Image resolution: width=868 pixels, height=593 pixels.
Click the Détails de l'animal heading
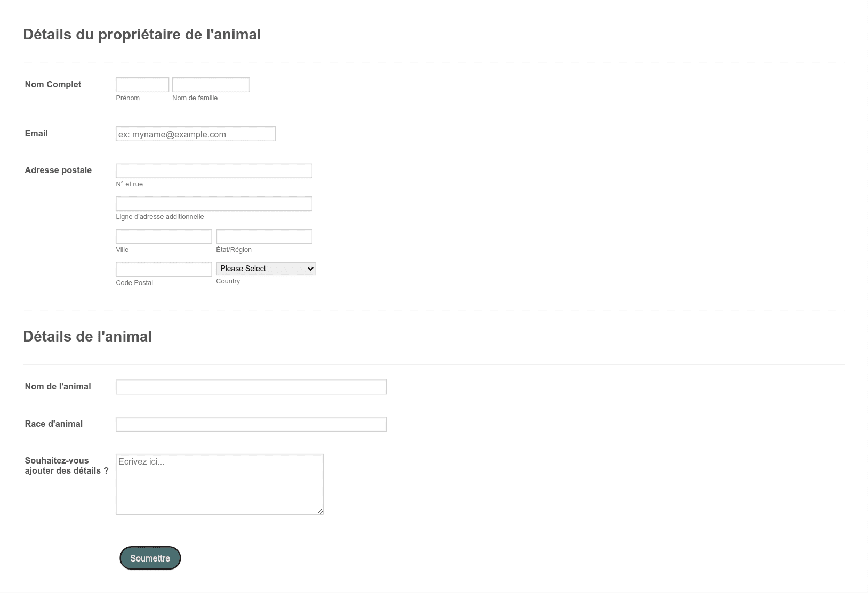click(x=87, y=336)
